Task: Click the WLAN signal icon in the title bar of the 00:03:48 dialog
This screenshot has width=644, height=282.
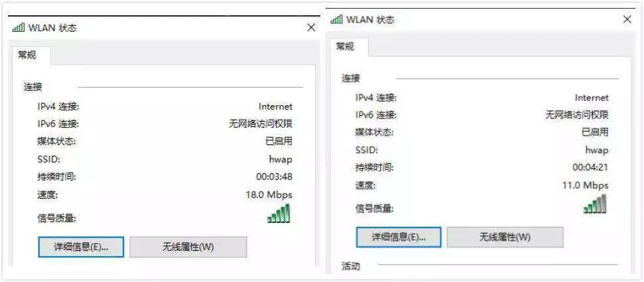Action: [x=19, y=28]
